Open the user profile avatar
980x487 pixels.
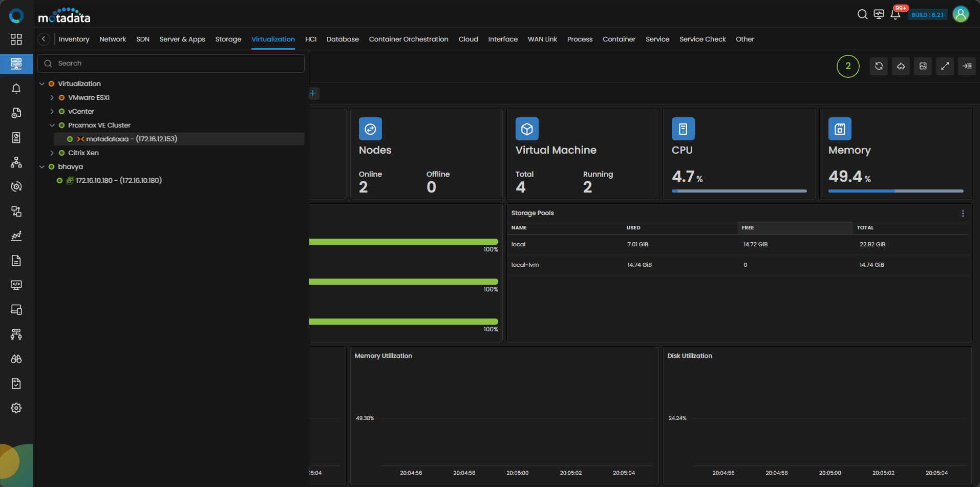(961, 14)
